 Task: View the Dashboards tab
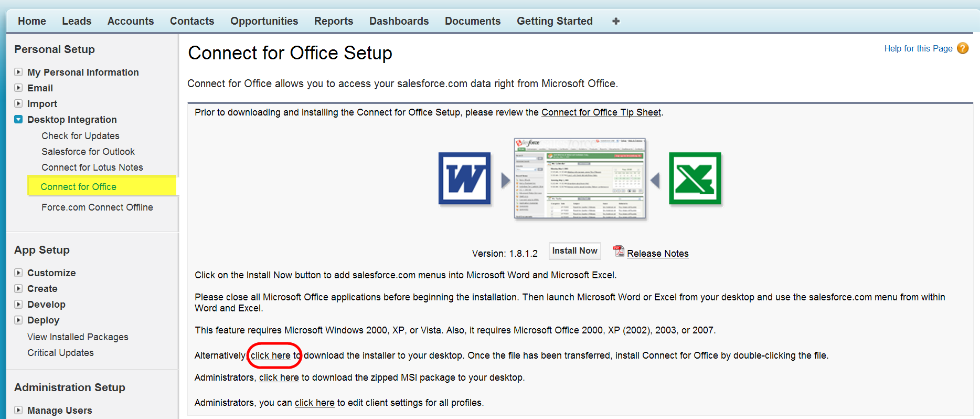tap(399, 21)
